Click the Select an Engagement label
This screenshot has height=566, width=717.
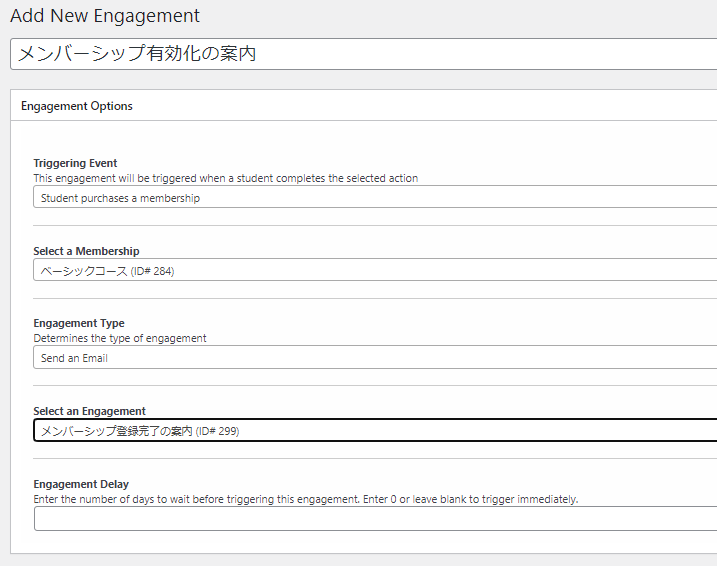click(x=89, y=411)
